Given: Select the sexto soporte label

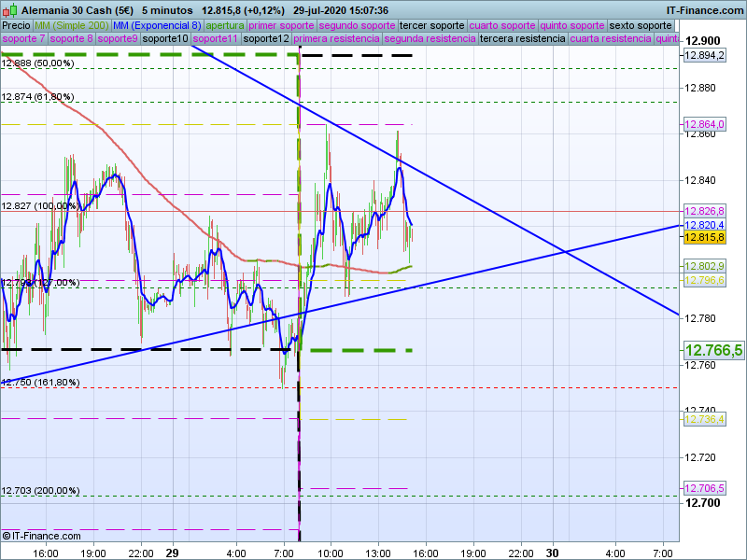Looking at the screenshot, I should coord(641,25).
